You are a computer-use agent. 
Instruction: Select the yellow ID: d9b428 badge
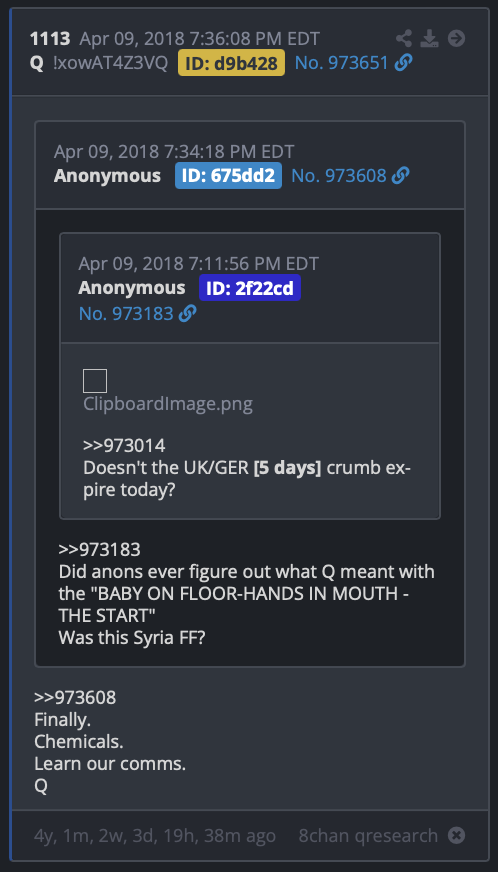click(x=231, y=63)
